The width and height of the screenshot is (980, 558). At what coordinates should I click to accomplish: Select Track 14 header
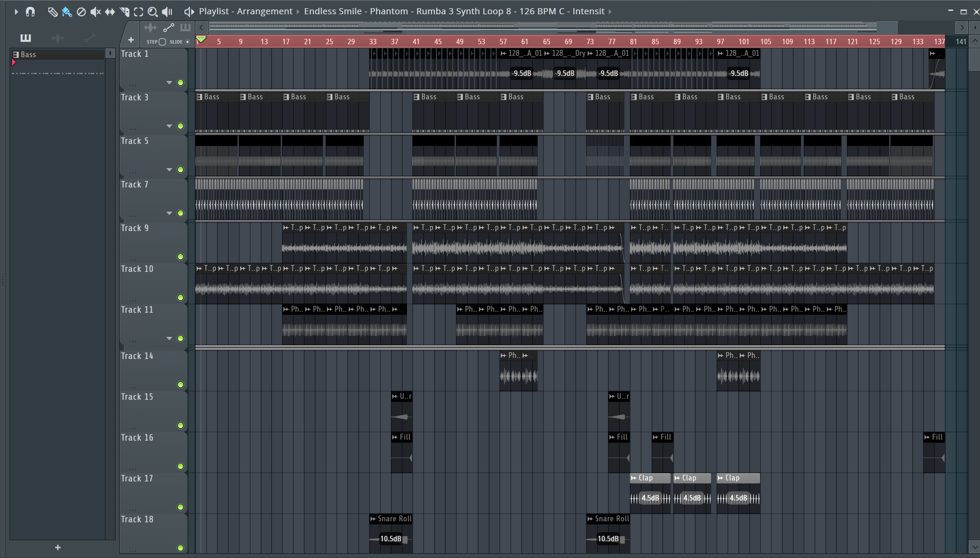[153, 371]
